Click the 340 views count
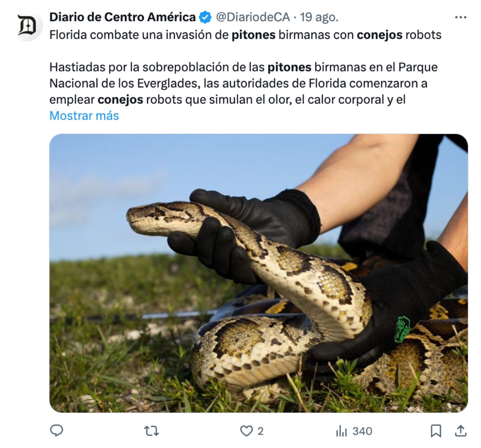 pos(362,431)
